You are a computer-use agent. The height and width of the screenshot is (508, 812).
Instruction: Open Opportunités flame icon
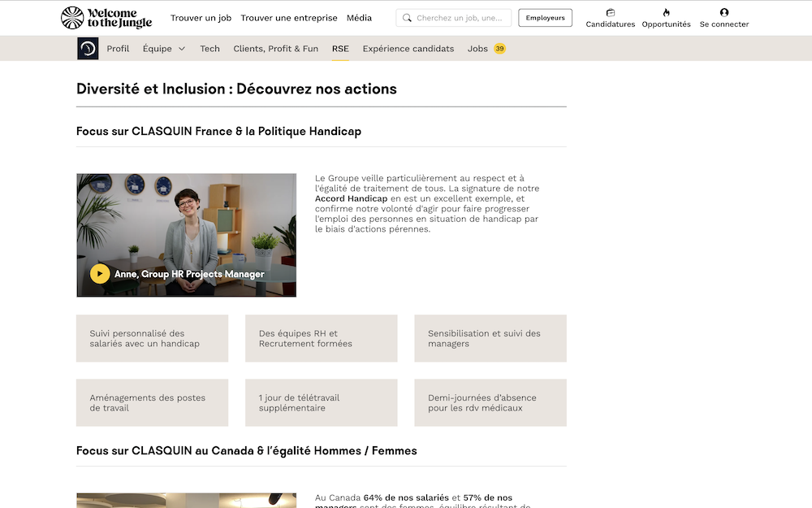coord(667,12)
